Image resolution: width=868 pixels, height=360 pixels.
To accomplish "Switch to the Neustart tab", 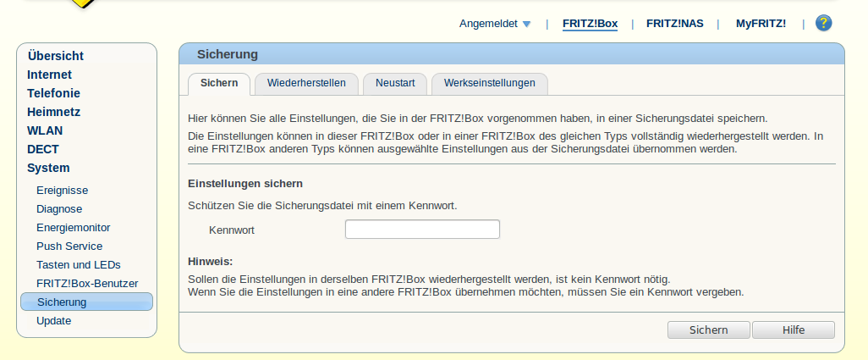I will [x=395, y=83].
